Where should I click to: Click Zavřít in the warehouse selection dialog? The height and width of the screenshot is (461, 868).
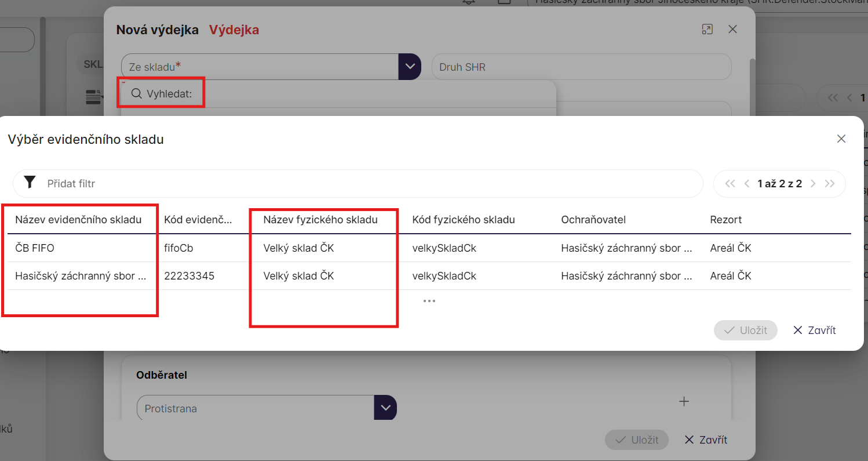[x=814, y=330]
